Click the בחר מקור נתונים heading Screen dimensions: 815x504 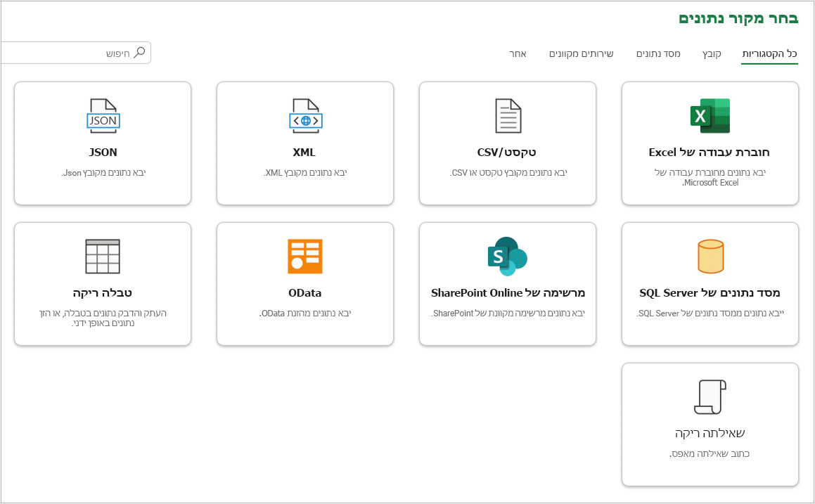click(738, 19)
